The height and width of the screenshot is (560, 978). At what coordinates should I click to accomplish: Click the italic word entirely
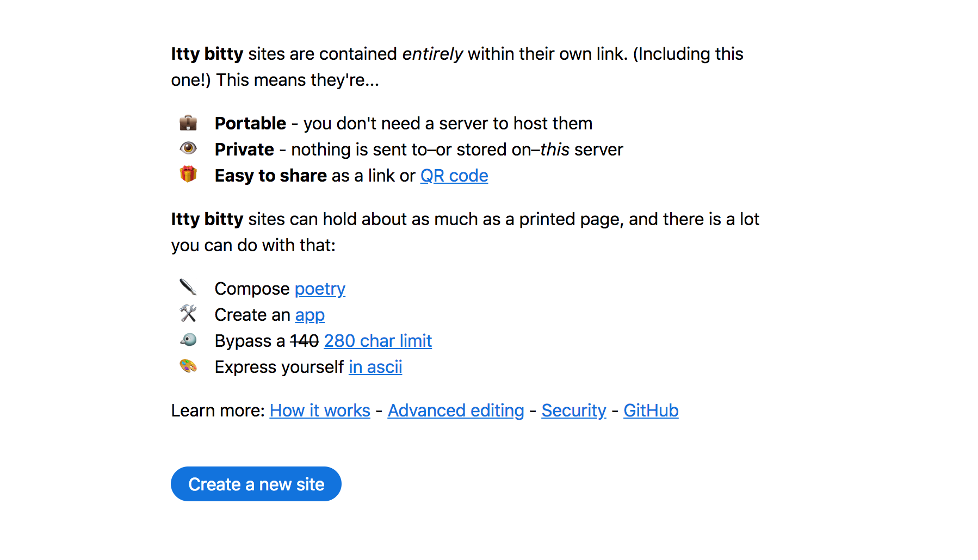click(432, 54)
